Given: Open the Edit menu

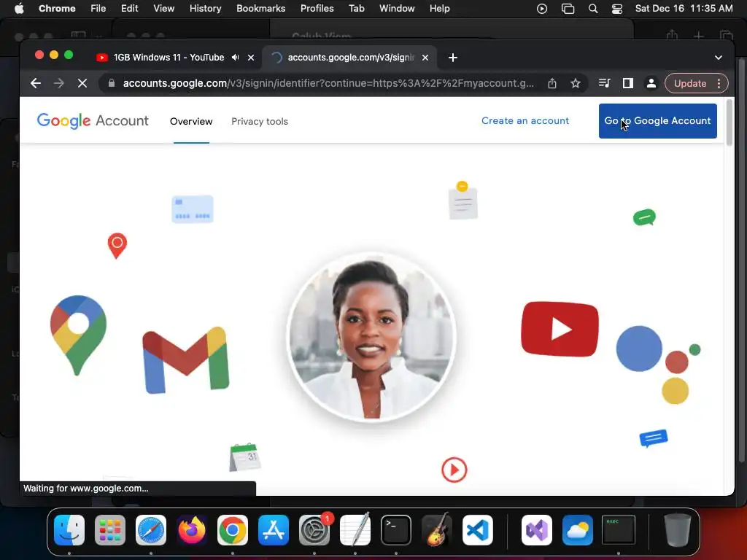Looking at the screenshot, I should tap(130, 9).
